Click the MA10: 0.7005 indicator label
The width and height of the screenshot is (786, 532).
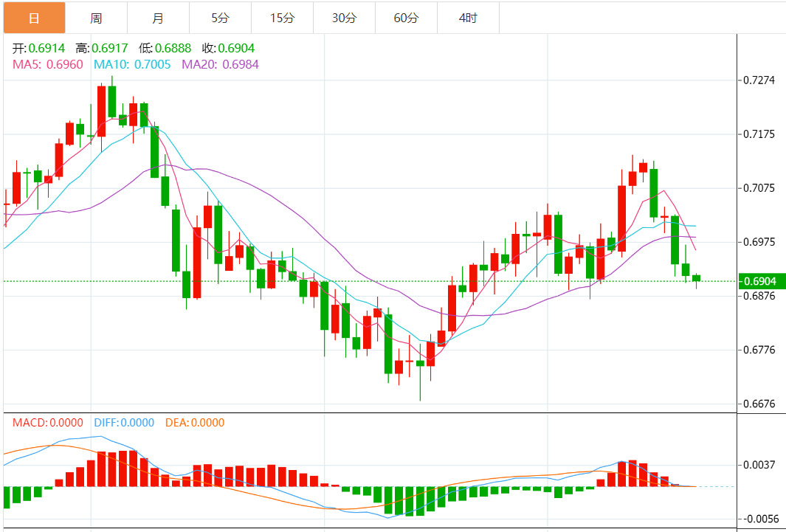pyautogui.click(x=132, y=65)
